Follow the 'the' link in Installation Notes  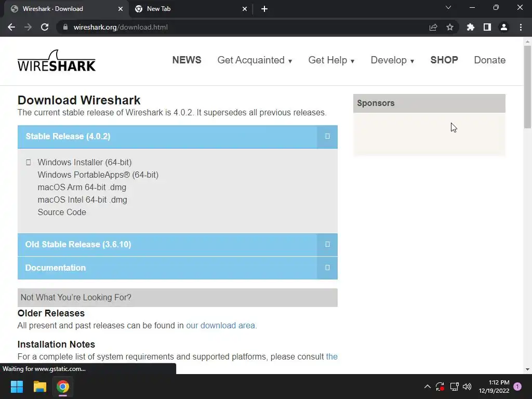331,356
